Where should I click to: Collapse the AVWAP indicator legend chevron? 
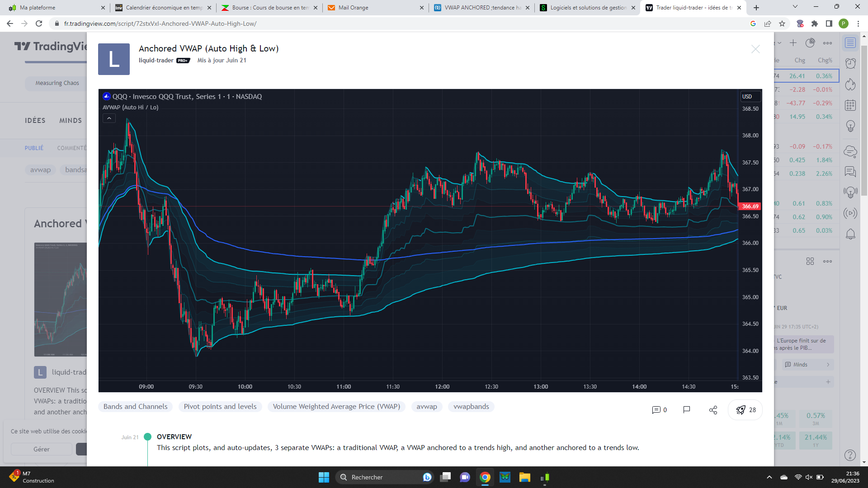[x=109, y=118]
